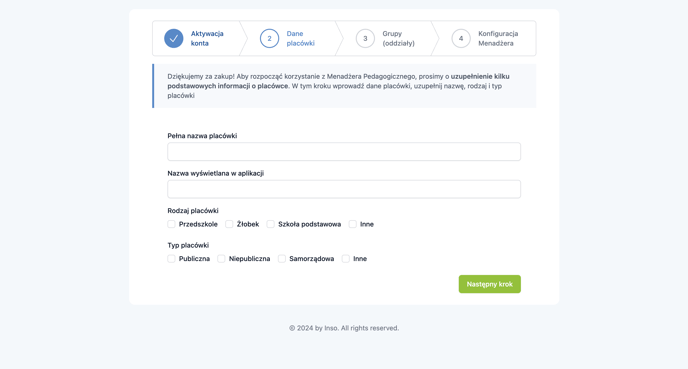Go to the Dane placówki step label
688x369 pixels.
[x=301, y=38]
